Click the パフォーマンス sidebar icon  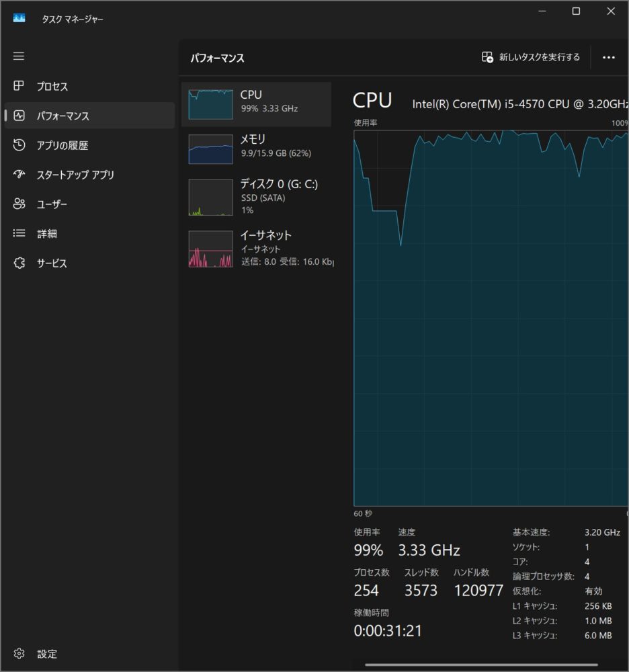point(19,116)
